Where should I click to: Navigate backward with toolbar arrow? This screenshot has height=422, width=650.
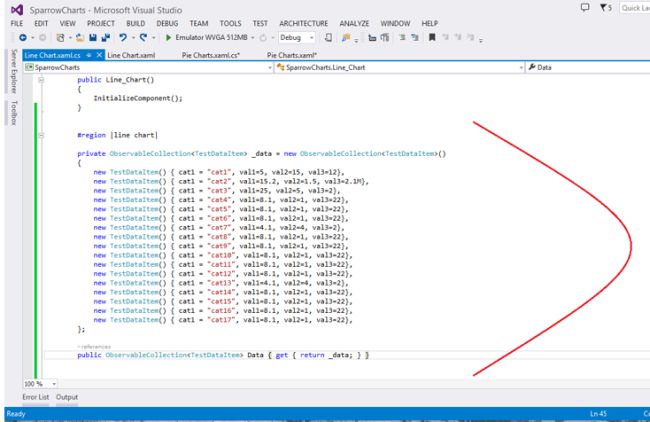(23, 38)
